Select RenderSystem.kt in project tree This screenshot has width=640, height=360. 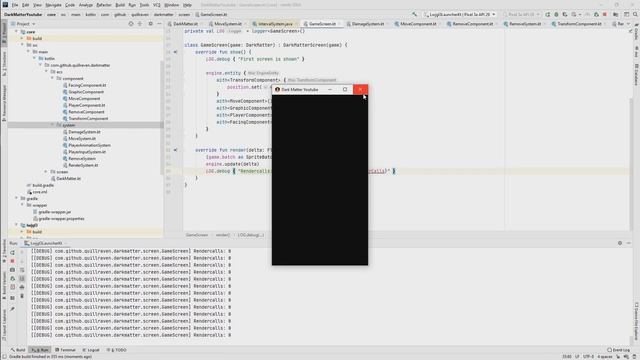83,165
